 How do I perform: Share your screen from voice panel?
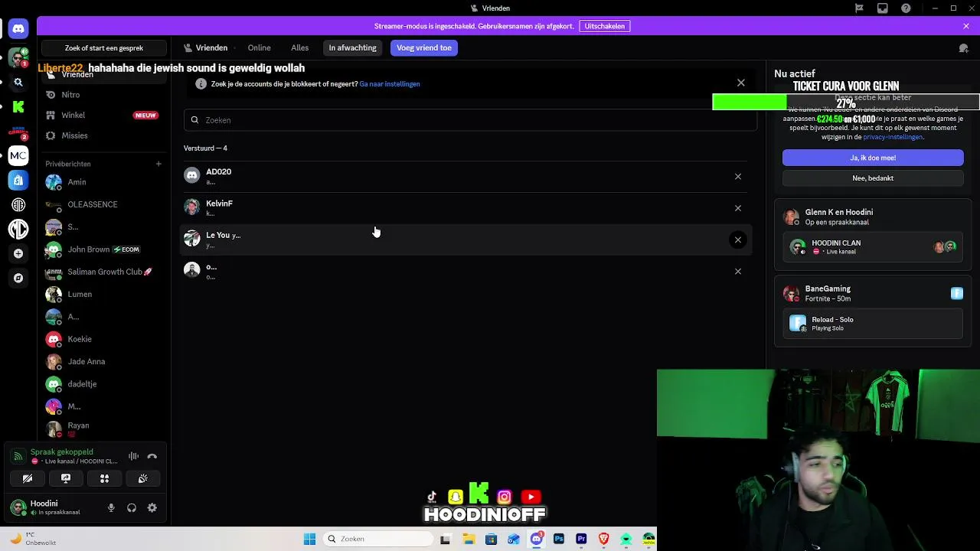tap(66, 478)
